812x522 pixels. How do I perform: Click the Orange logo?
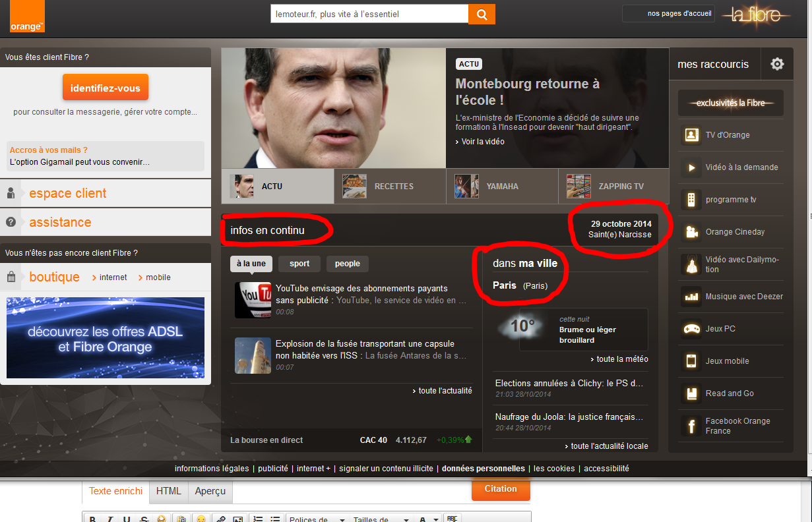pos(27,16)
